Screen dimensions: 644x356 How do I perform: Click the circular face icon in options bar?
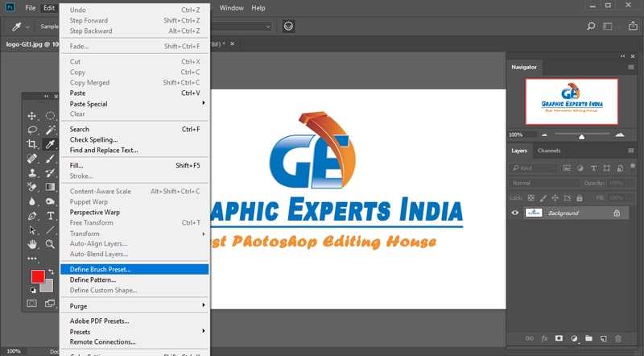pyautogui.click(x=289, y=27)
